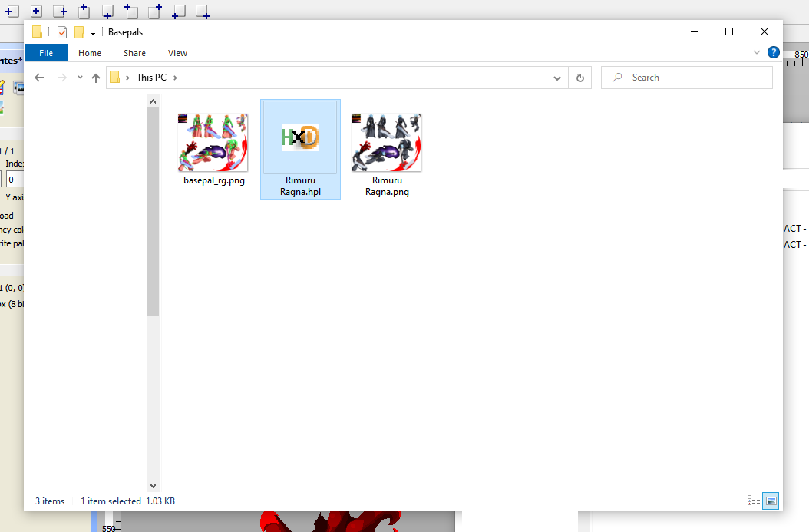Close the Basepals Explorer window
The image size is (809, 532).
pos(764,32)
